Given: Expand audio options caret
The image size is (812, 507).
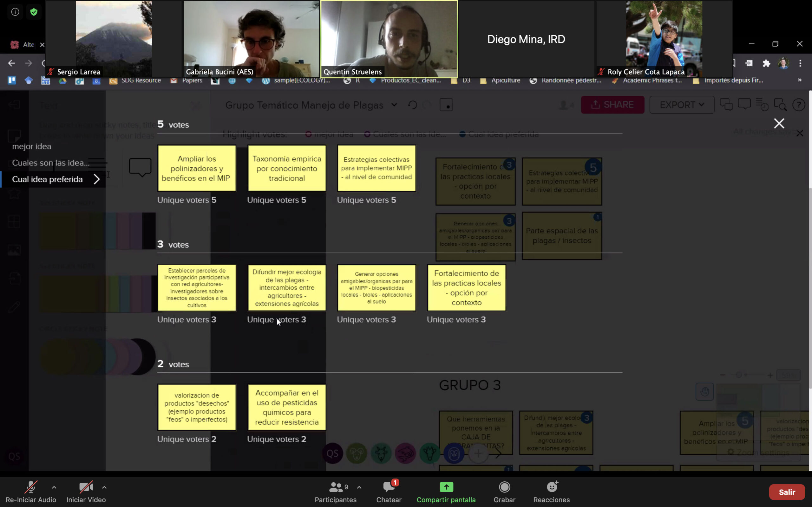Looking at the screenshot, I should coord(54,487).
